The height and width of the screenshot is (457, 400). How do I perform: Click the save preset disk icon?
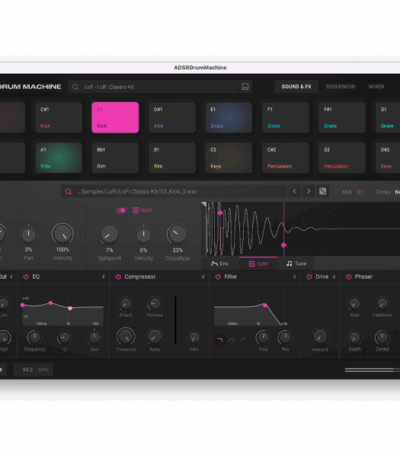click(245, 87)
